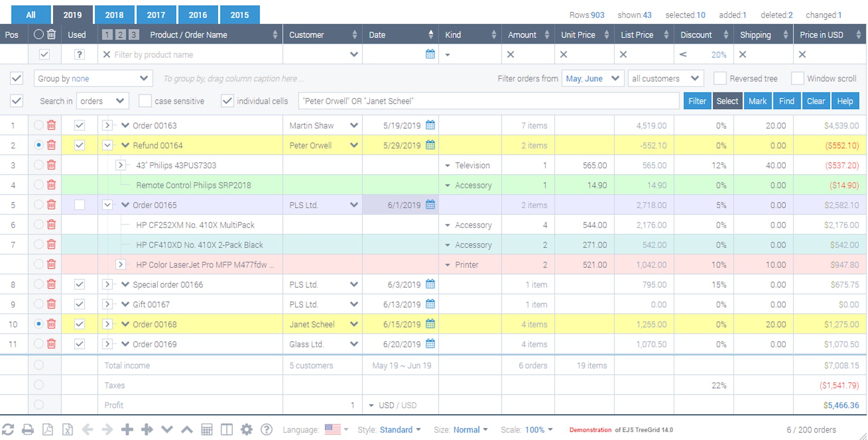The height and width of the screenshot is (440, 868).
Task: Export the grid to PDF
Action: (47, 429)
